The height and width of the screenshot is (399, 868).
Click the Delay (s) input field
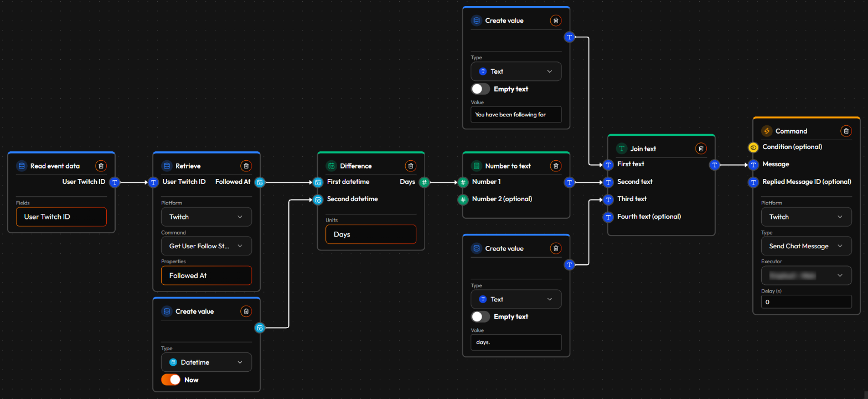[x=807, y=301]
